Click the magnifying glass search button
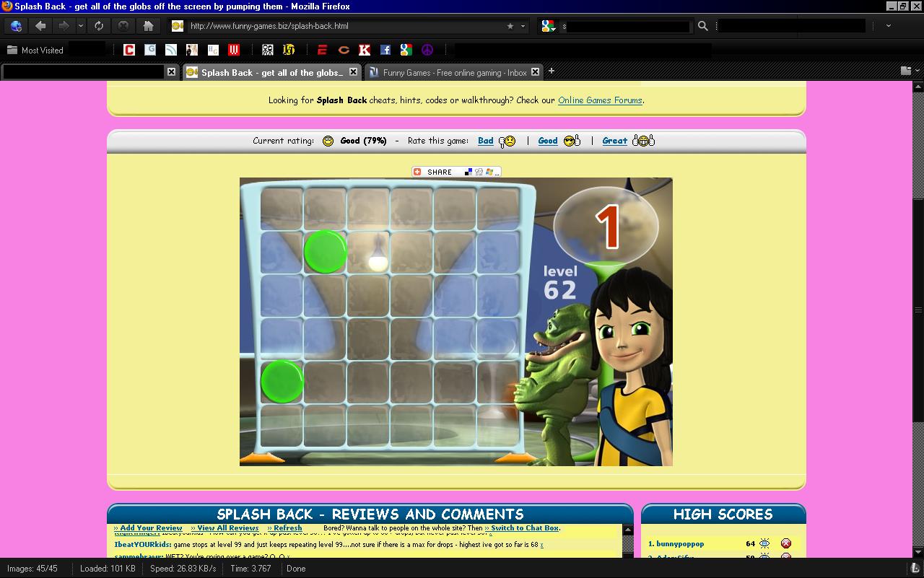This screenshot has width=924, height=578. pyautogui.click(x=702, y=26)
